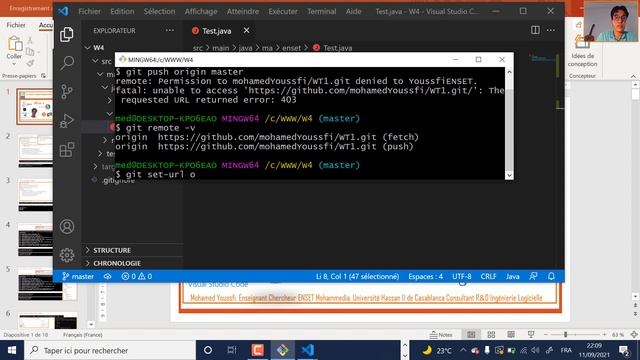Open the Accounts icon in activity bar
Image resolution: width=640 pixels, height=360 pixels.
point(67,226)
